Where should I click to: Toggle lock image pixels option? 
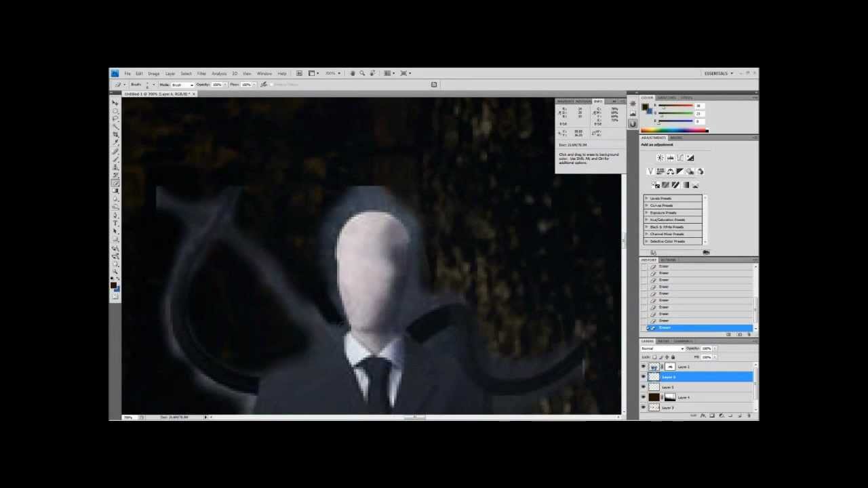[x=660, y=357]
